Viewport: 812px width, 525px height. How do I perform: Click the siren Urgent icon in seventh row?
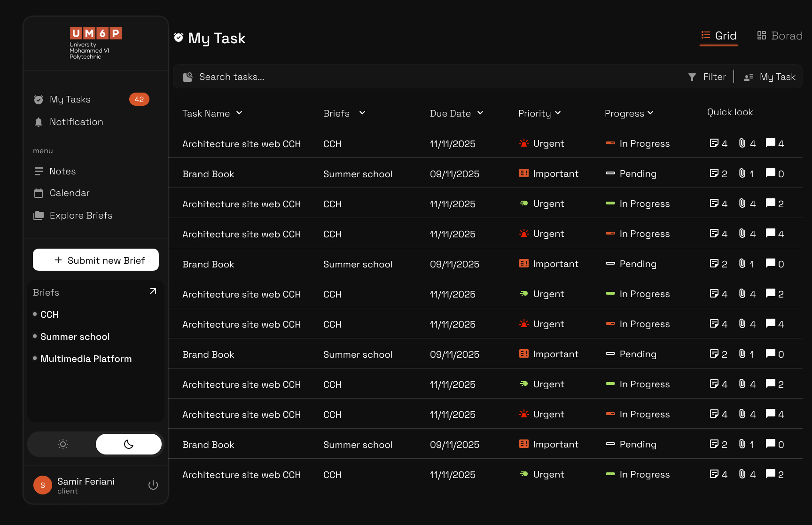pyautogui.click(x=523, y=323)
